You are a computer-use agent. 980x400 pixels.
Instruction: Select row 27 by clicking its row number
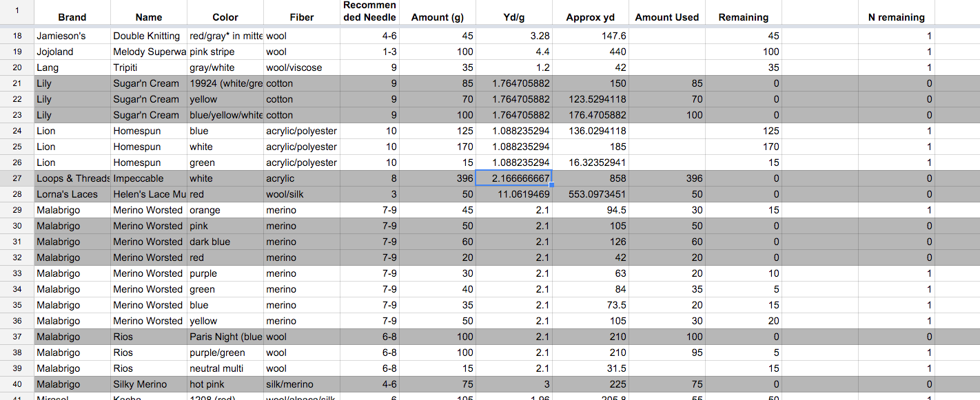click(17, 178)
